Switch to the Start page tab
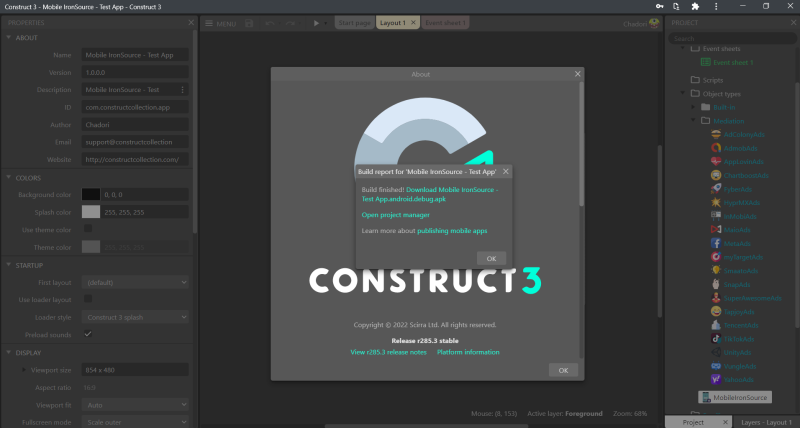The height and width of the screenshot is (428, 800). click(355, 23)
